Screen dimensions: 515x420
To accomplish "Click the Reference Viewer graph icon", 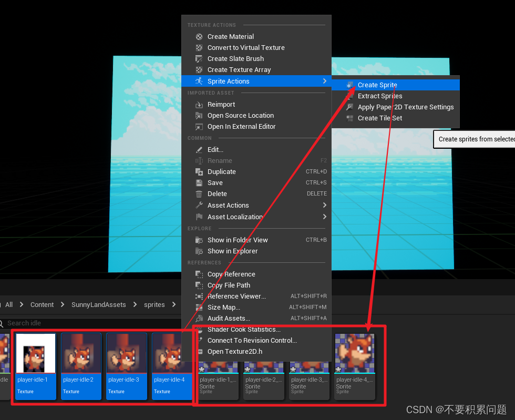I will [x=199, y=296].
